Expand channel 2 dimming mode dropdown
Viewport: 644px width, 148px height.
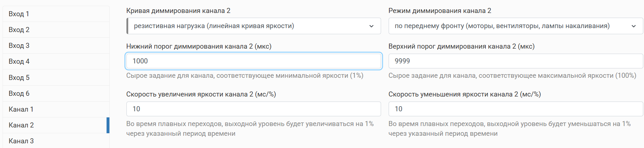point(516,26)
